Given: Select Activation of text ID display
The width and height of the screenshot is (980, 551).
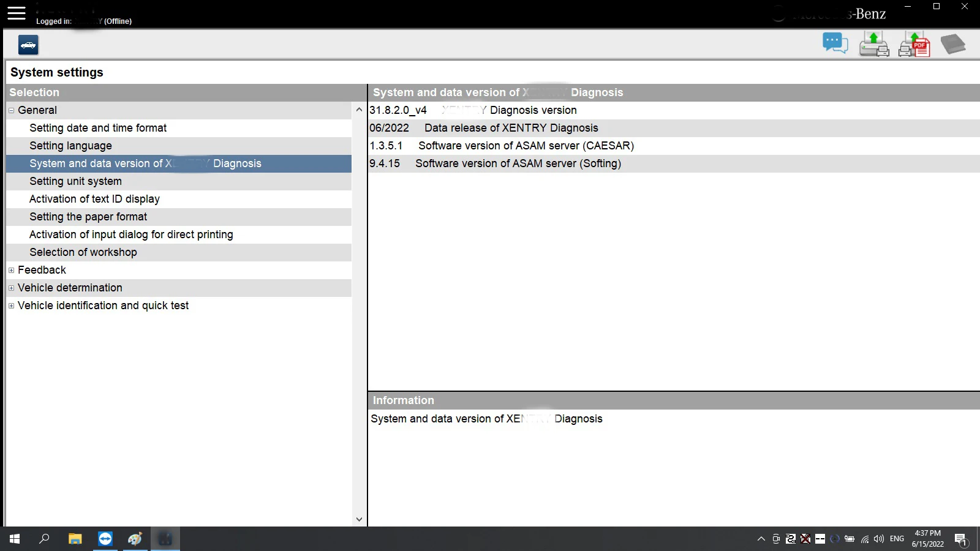Looking at the screenshot, I should (179, 199).
